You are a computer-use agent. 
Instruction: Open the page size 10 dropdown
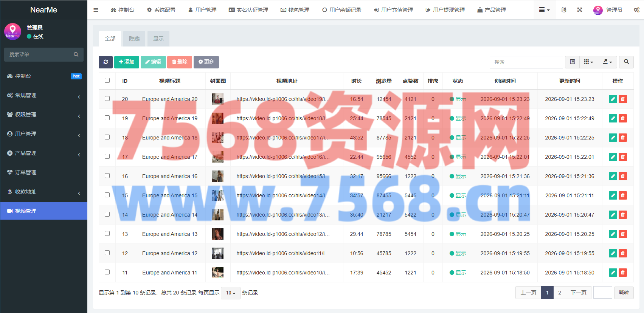coord(231,293)
